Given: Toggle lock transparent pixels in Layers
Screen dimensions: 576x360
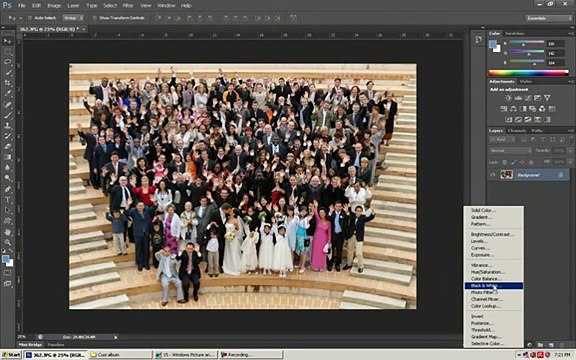Looking at the screenshot, I should pos(505,162).
